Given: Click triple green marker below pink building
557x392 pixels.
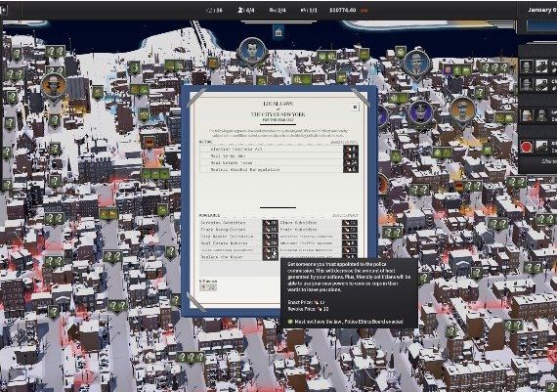Looking at the screenshot, I should (x=155, y=174).
